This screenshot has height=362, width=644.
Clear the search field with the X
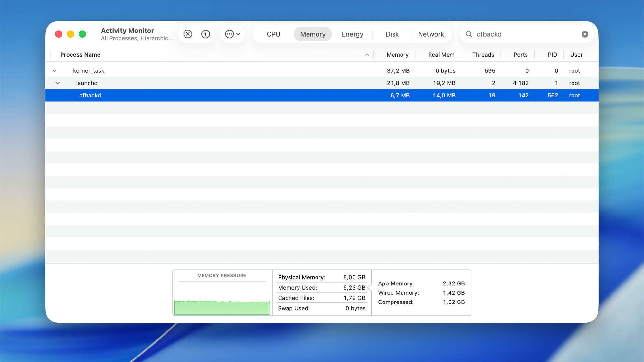click(585, 34)
